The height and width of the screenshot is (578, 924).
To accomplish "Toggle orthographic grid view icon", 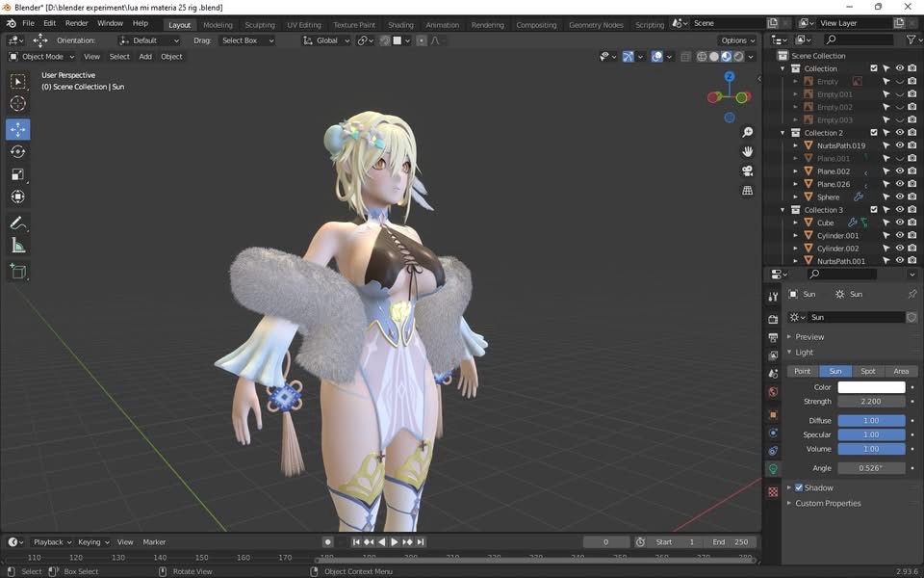I will tap(747, 191).
